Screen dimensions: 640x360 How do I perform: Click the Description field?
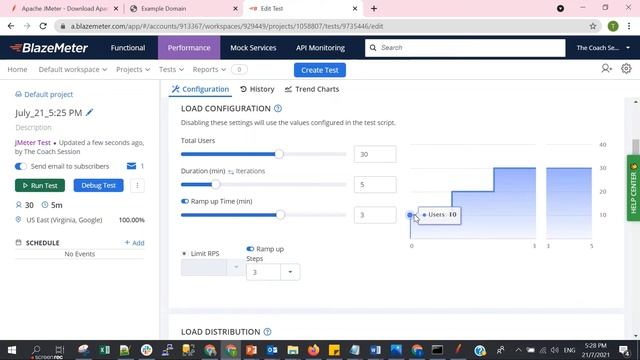coord(33,127)
